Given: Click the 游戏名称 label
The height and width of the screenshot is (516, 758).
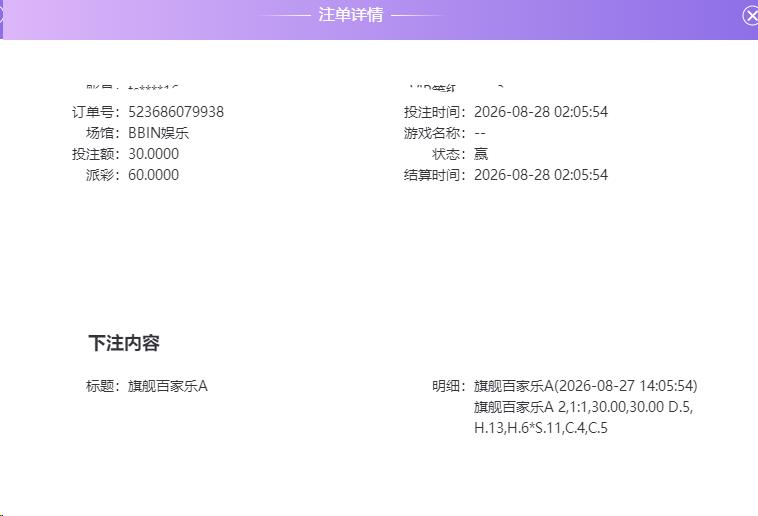Looking at the screenshot, I should 435,133.
